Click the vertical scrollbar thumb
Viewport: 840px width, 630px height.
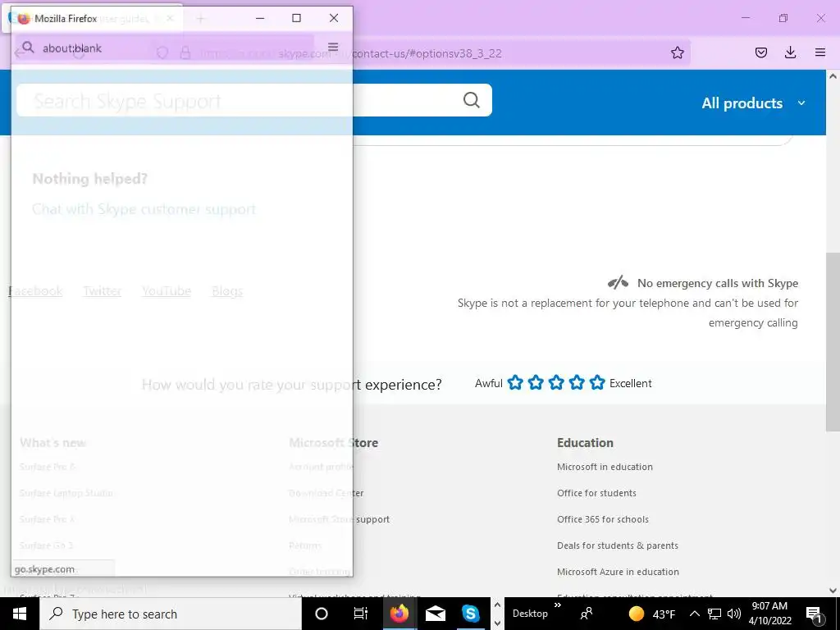point(833,341)
